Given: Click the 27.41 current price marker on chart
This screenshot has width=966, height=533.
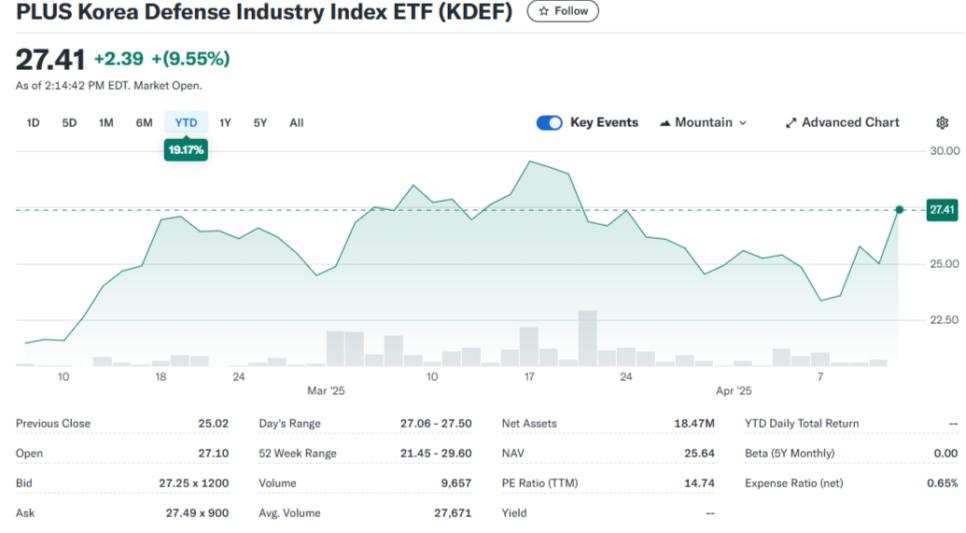Looking at the screenshot, I should (942, 210).
